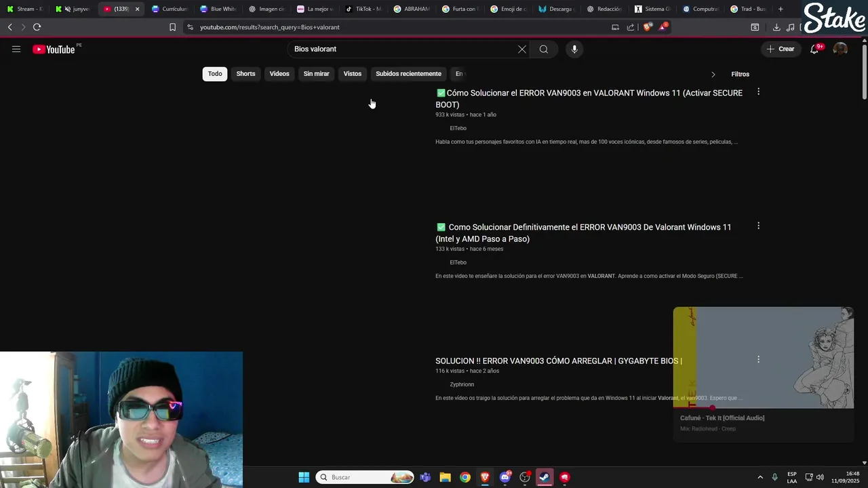Show more filter chips with right arrow
The image size is (868, 488).
713,74
